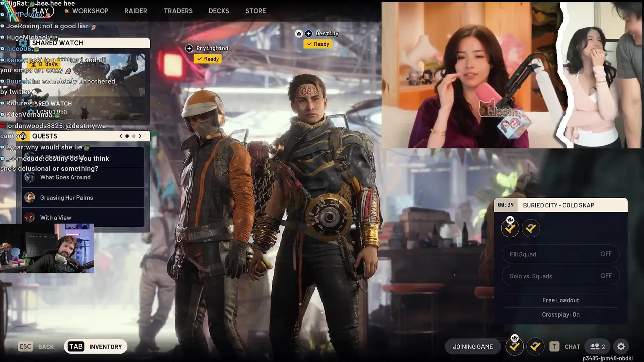This screenshot has width=644, height=362.
Task: Click the plus icon beside PryingMind
Action: (x=189, y=48)
